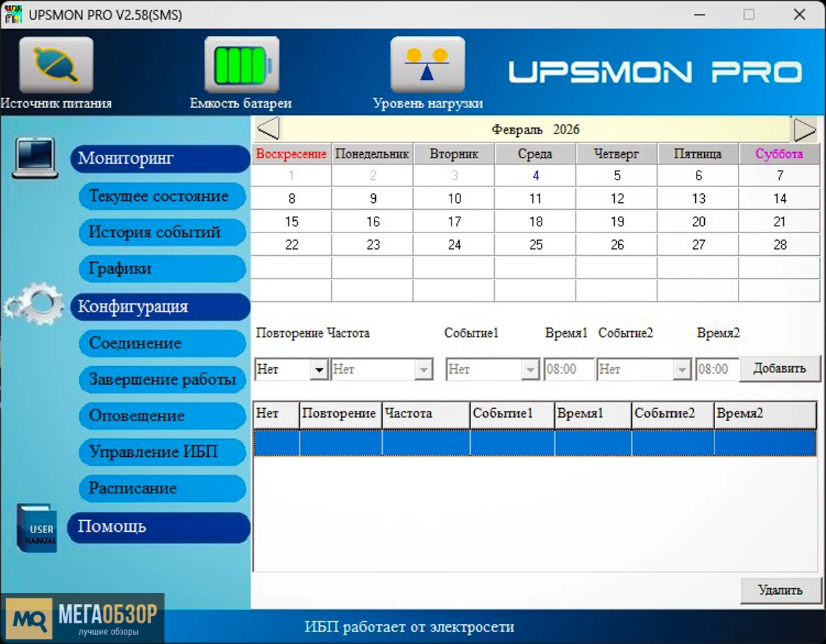View load with Уровень нагрузки icon
The image size is (826, 644).
point(427,65)
